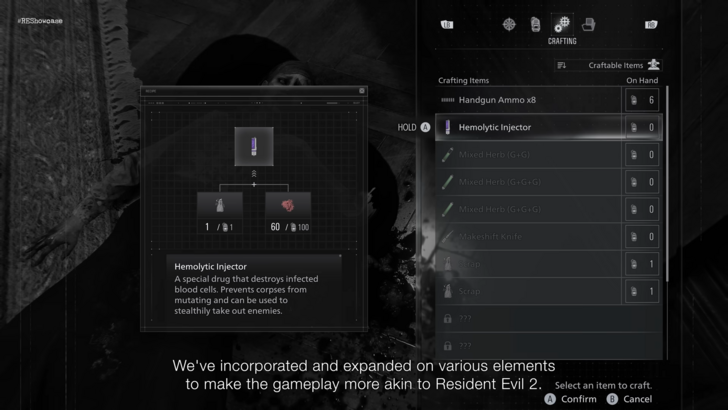Click the 1 / 1 scrap quantity

(219, 227)
